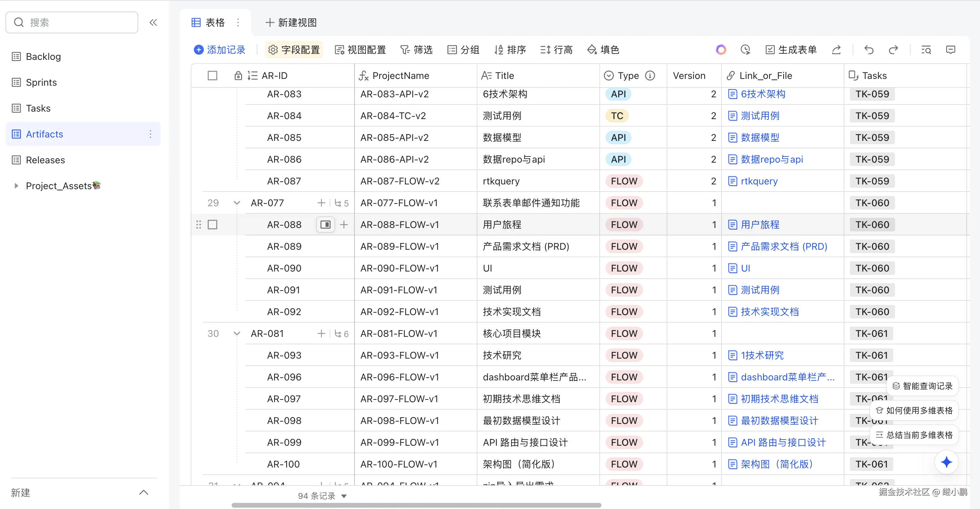This screenshot has width=980, height=509.
Task: Redo the last change
Action: click(x=894, y=49)
